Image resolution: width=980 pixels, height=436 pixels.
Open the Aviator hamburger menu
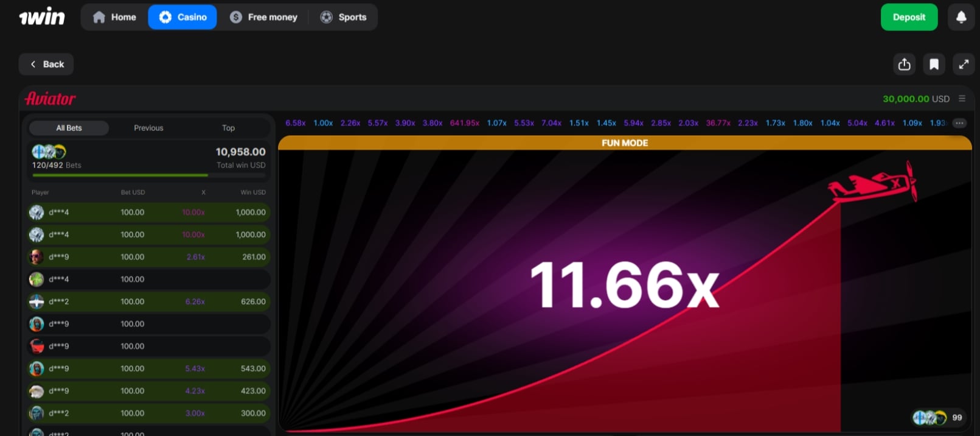[962, 99]
